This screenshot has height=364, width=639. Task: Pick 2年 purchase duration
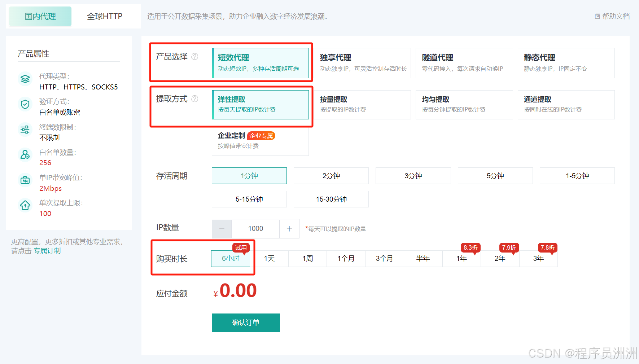tap(500, 259)
